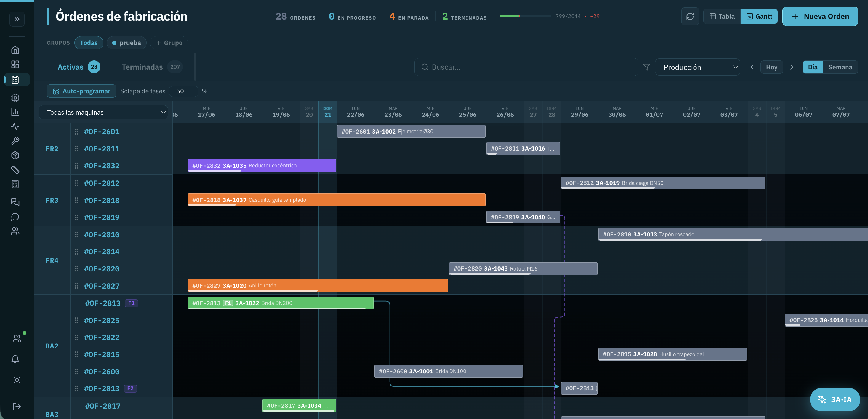Click the BA2 machine label
The height and width of the screenshot is (419, 868).
tap(52, 346)
